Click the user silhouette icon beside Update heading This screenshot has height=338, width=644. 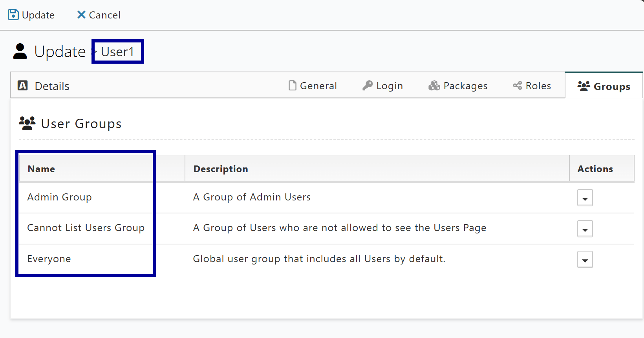pos(20,51)
